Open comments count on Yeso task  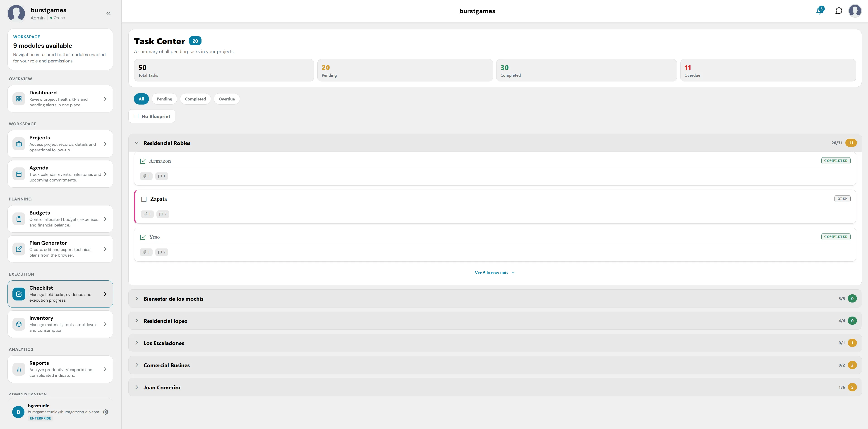pos(162,252)
